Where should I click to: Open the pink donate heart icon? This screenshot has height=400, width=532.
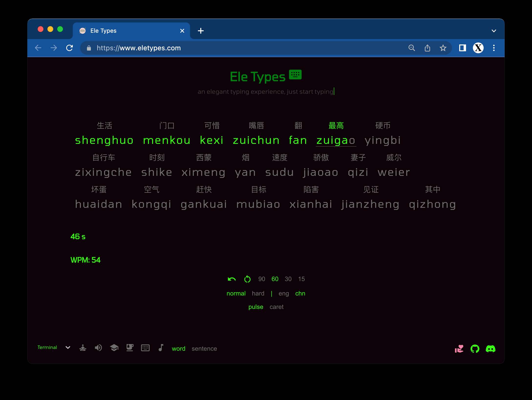pyautogui.click(x=459, y=349)
